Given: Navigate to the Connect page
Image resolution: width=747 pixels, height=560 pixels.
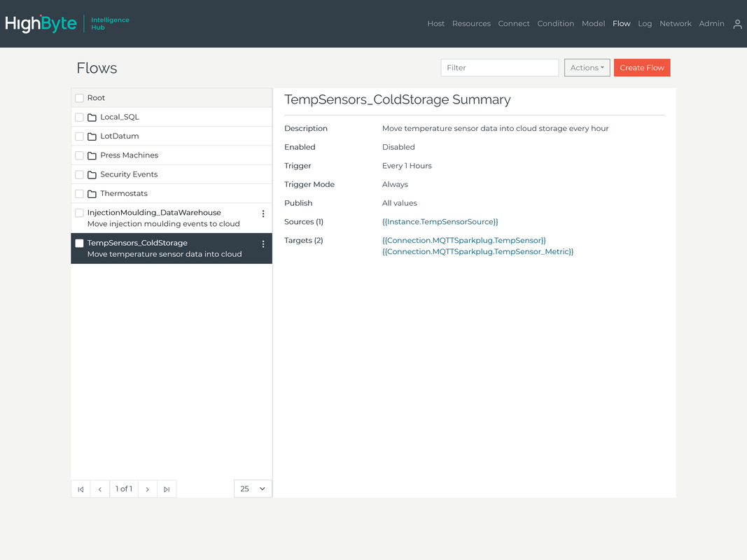Looking at the screenshot, I should [514, 23].
